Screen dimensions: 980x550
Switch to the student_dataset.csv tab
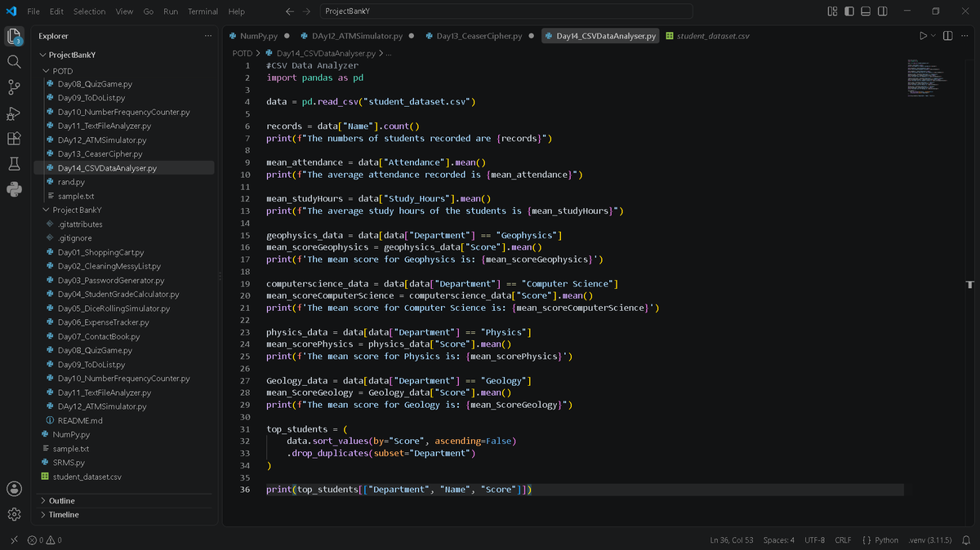tap(707, 36)
